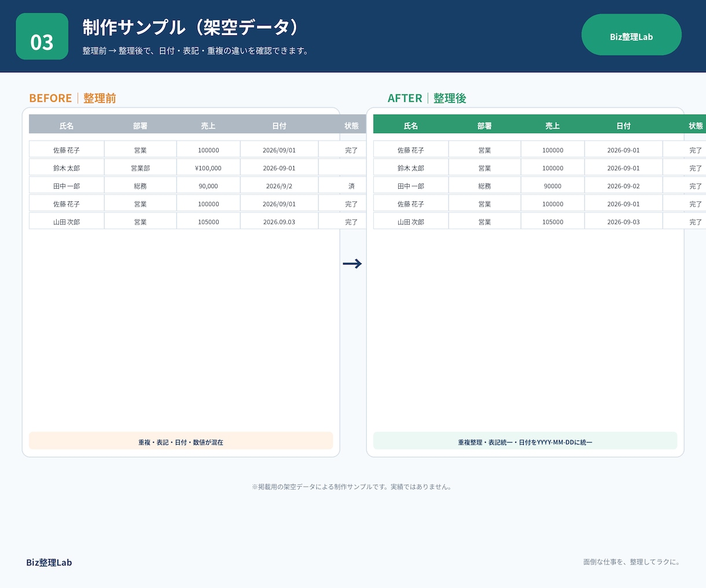Click the 売上 header in the Before table

pos(208,126)
